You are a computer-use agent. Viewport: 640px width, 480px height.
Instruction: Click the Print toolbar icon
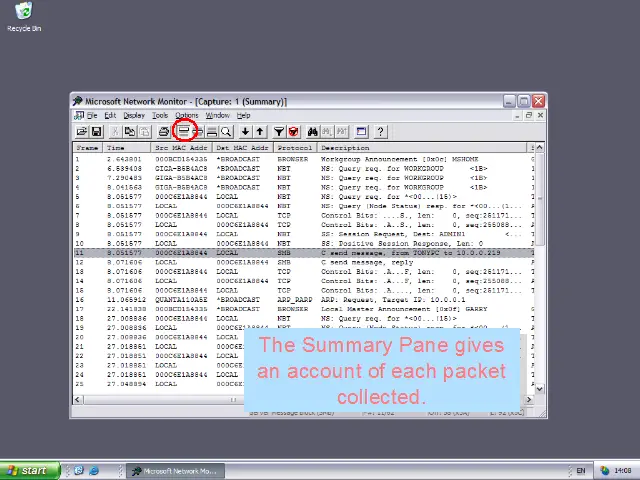pos(164,131)
